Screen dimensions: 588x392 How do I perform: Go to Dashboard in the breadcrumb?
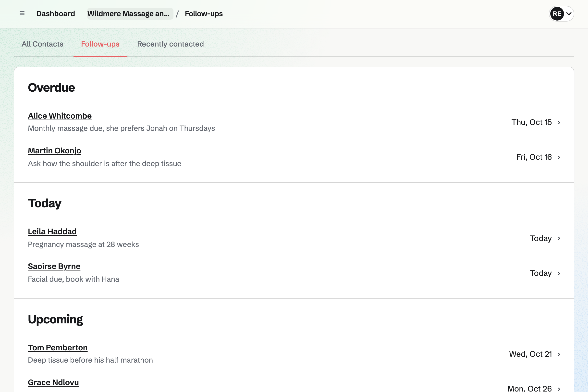(x=56, y=13)
